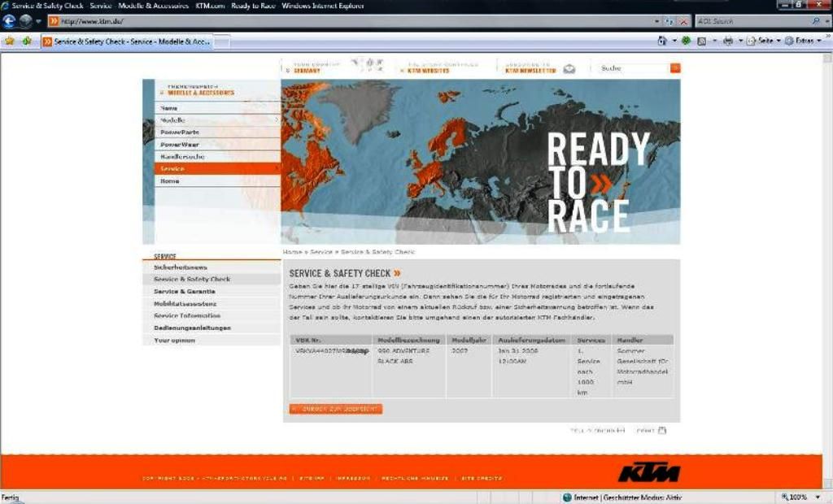Open the Seite dropdown menu
The image size is (833, 504).
click(x=764, y=41)
